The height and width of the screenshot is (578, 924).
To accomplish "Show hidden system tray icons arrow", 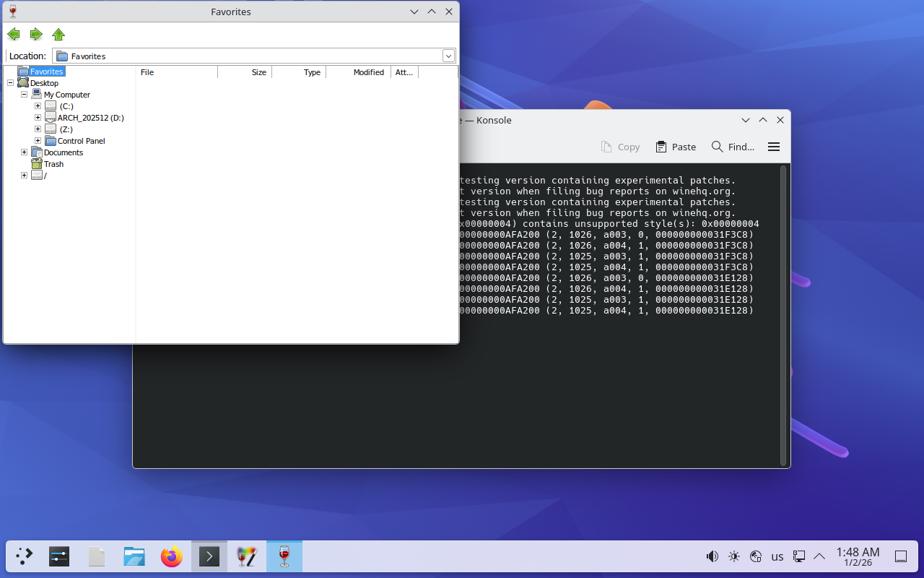I will pos(819,556).
